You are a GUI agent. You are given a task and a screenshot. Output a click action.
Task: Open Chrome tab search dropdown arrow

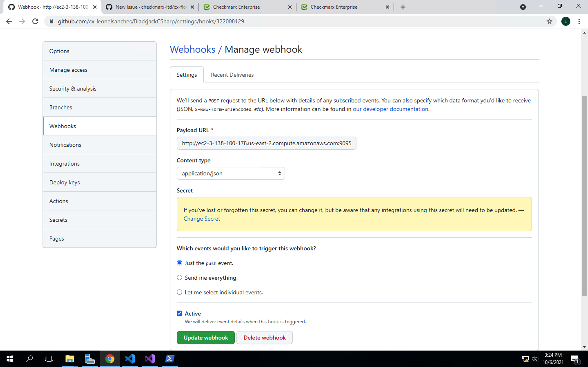point(523,7)
